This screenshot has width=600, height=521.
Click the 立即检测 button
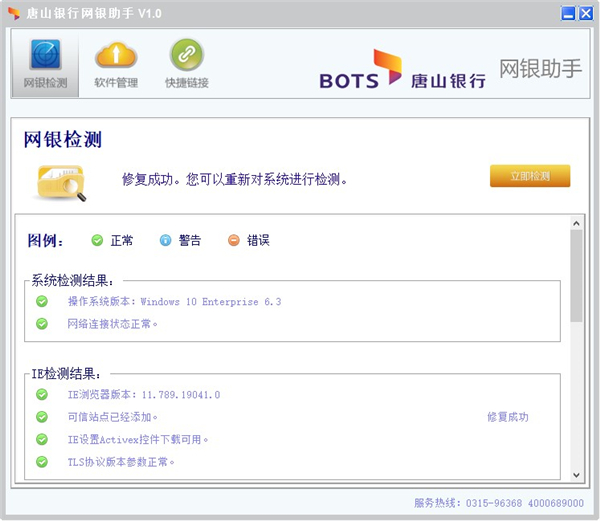[530, 176]
